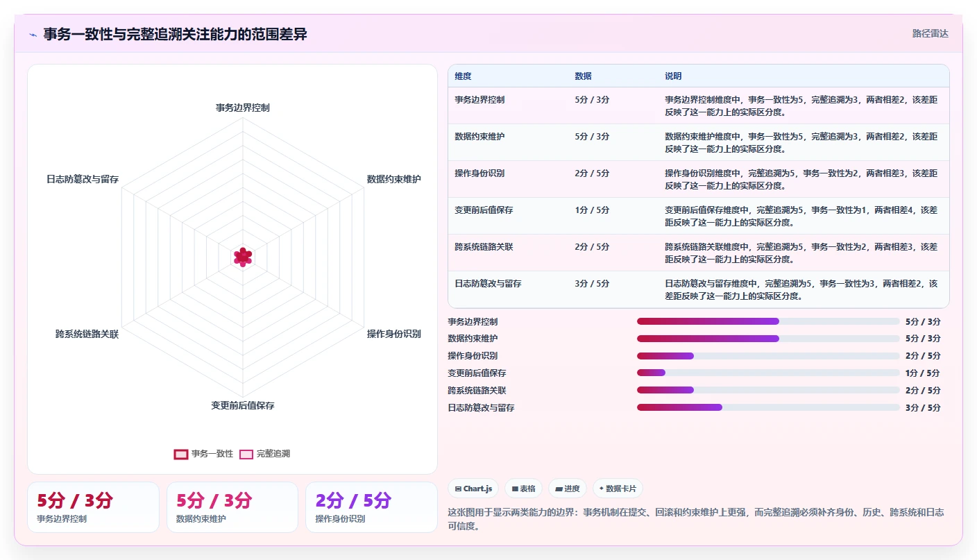Viewport: 977px width, 560px height.
Task: Click the 路径雷达 label in the header
Action: 930,33
